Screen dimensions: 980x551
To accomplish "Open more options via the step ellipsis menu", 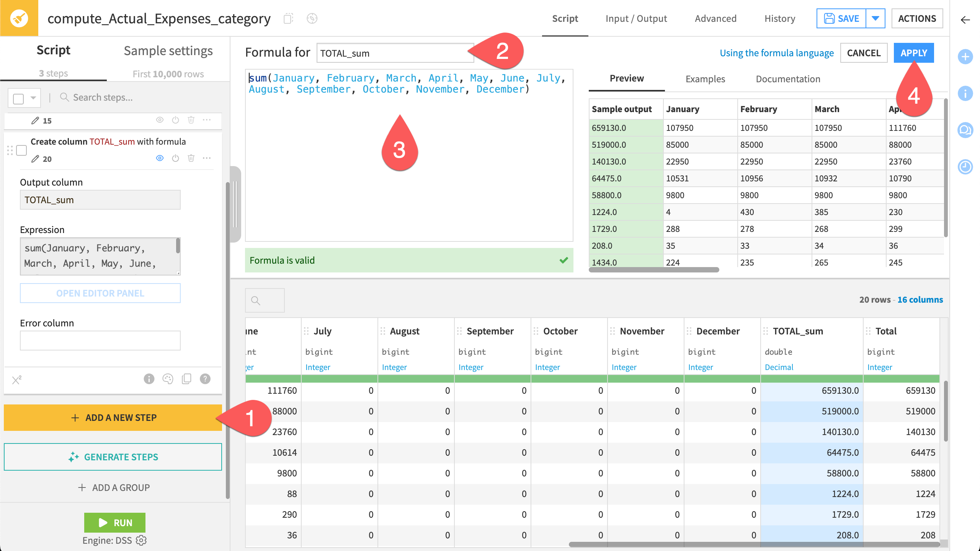I will tap(207, 158).
